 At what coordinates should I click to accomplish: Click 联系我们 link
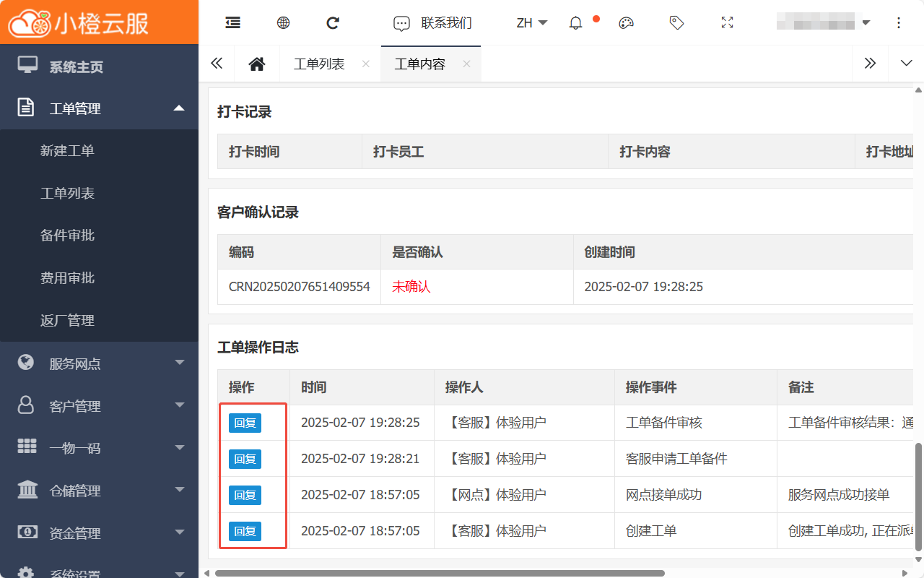(447, 23)
